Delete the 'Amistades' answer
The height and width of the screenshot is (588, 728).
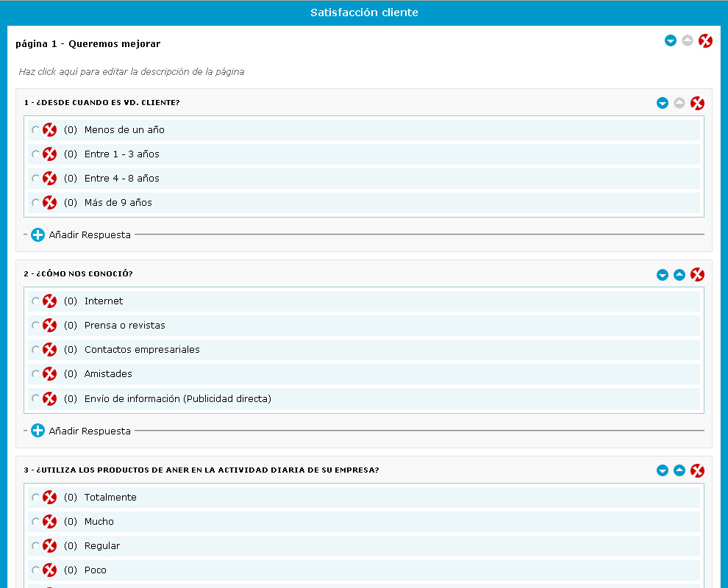coord(50,373)
